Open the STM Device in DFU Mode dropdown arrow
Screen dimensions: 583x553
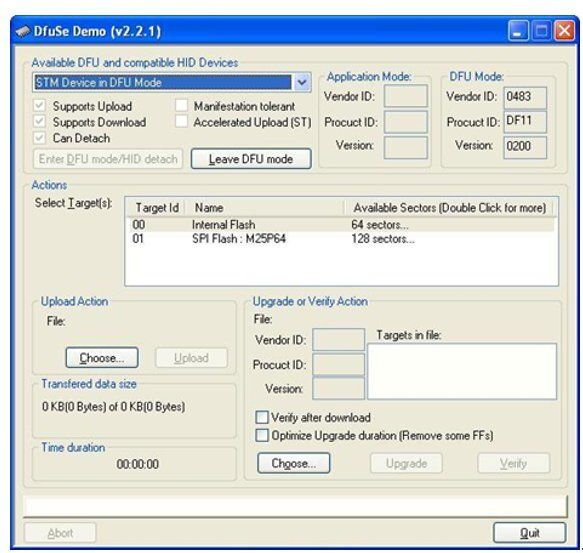(x=302, y=82)
